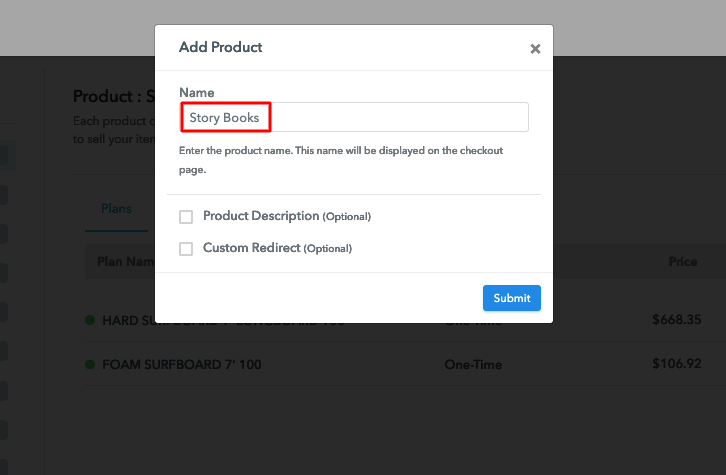Select the $106.92 price cell
Viewport: 726px width, 475px height.
[x=674, y=364]
